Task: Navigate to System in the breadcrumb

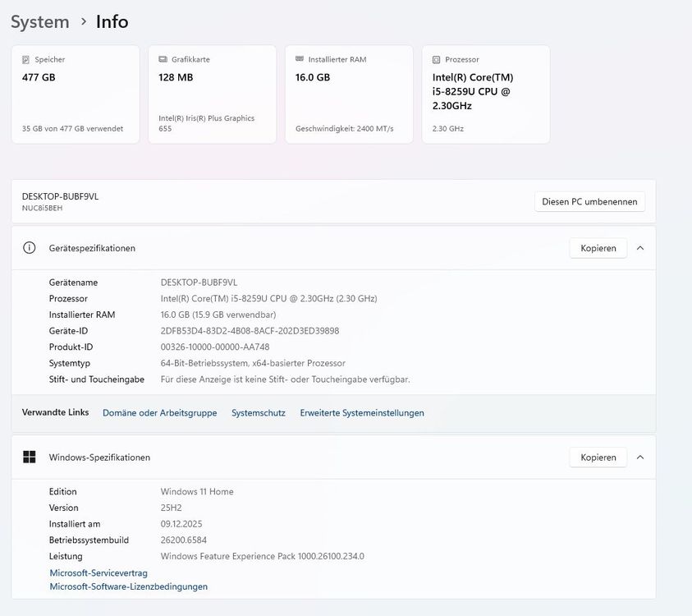Action: (x=39, y=22)
